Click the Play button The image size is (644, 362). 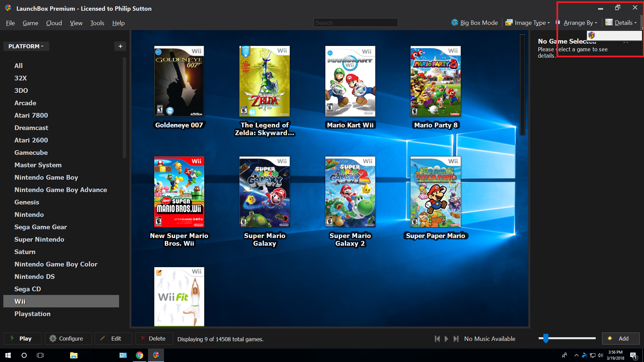23,339
